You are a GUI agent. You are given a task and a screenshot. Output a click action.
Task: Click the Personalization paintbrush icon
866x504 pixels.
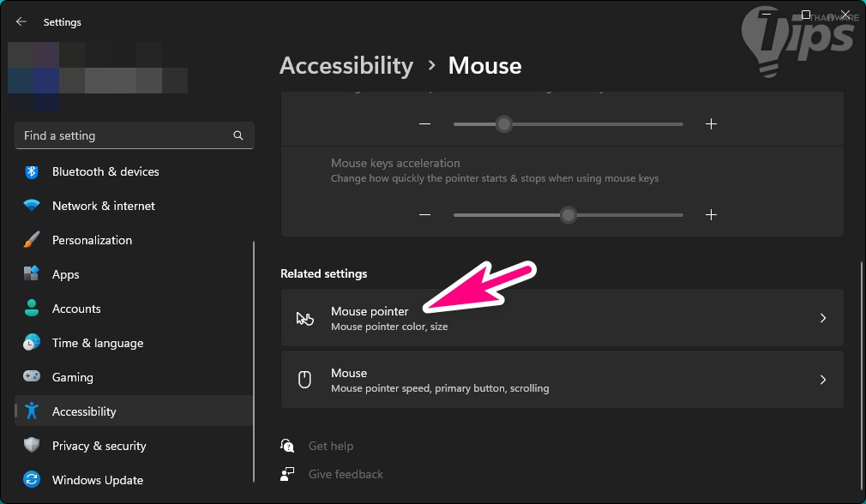(x=32, y=240)
